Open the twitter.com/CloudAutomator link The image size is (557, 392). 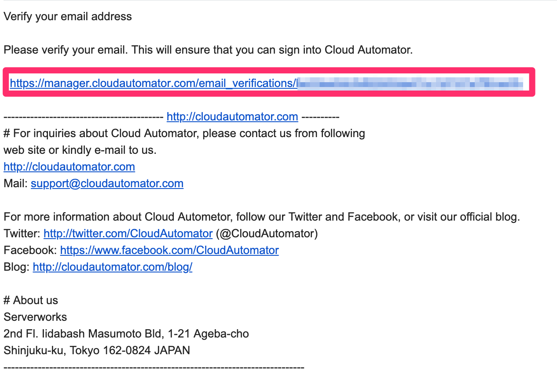coord(128,233)
